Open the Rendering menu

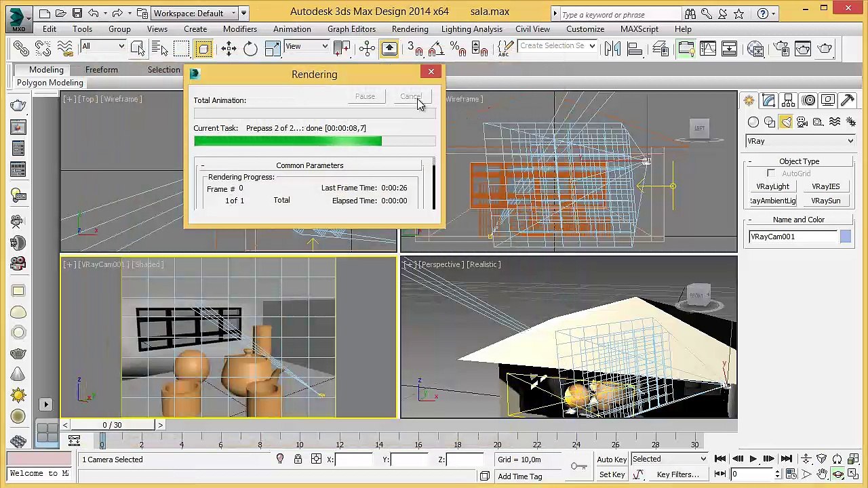pos(410,29)
